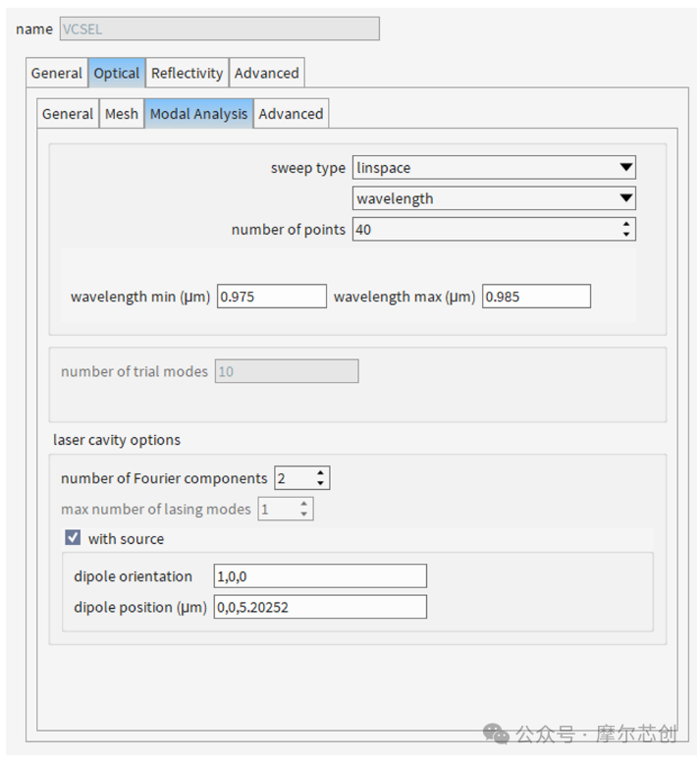Decrement number of Fourier components down arrow
Screen dimensions: 700x763
click(x=320, y=483)
